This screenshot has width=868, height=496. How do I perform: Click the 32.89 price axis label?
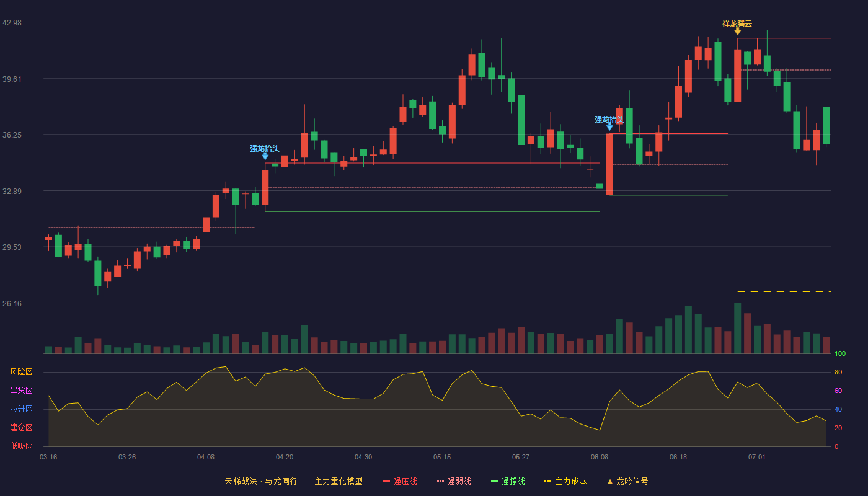12,191
